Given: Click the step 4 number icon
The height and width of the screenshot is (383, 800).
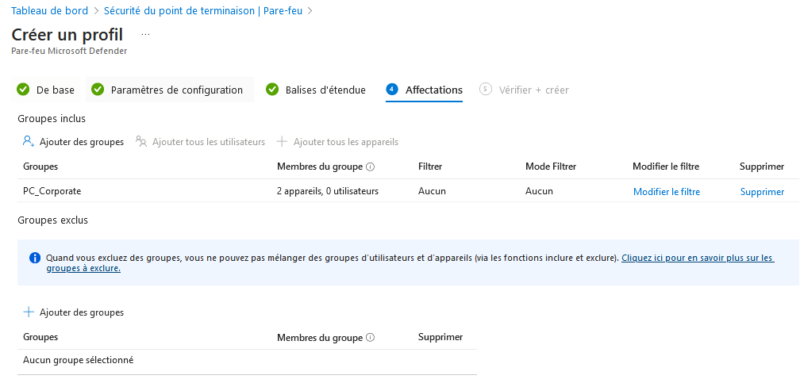Looking at the screenshot, I should [392, 89].
